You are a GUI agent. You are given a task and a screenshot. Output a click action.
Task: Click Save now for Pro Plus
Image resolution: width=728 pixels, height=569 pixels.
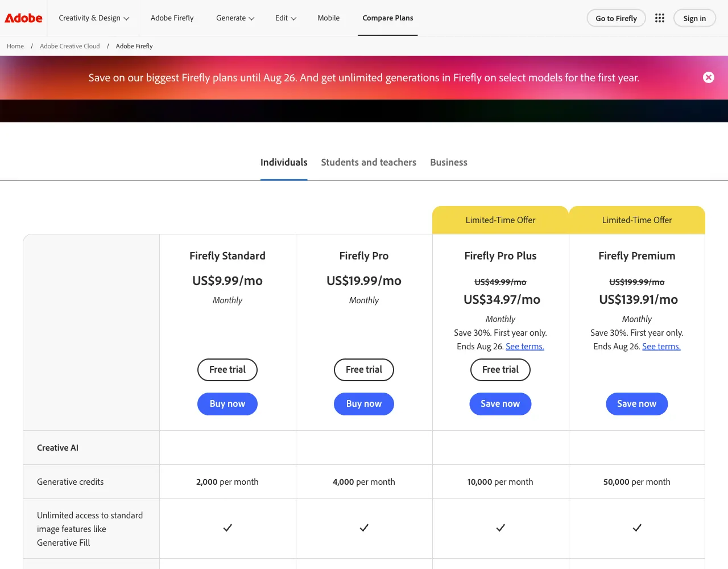tap(500, 404)
